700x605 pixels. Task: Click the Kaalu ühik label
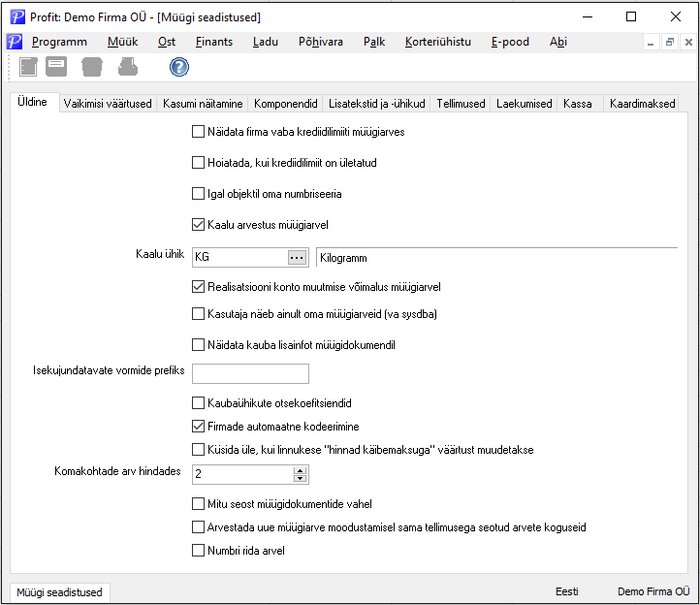[160, 254]
